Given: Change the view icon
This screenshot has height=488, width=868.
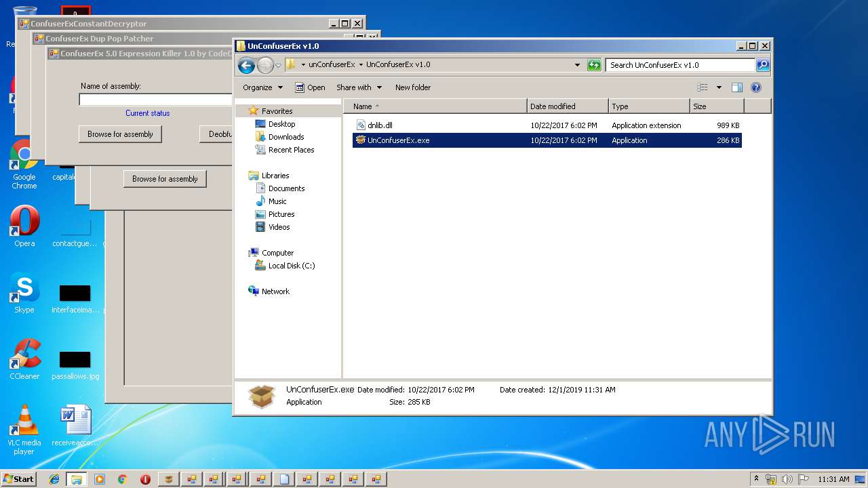Looking at the screenshot, I should 703,87.
